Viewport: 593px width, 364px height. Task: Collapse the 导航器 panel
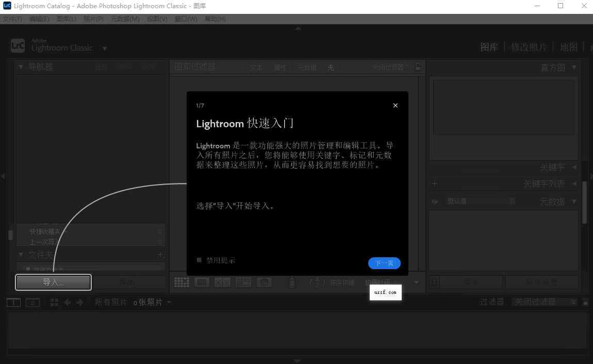point(21,67)
